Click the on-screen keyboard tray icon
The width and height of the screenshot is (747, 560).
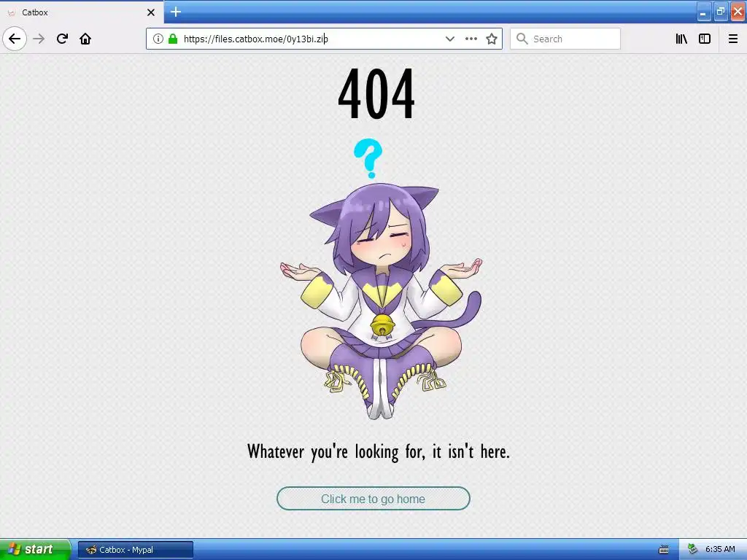pyautogui.click(x=664, y=550)
